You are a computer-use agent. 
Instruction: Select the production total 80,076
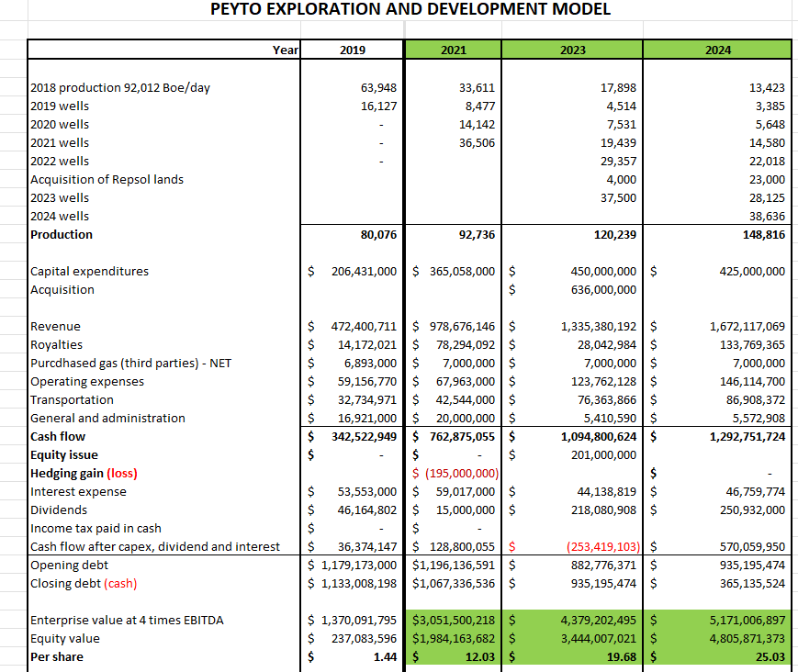[378, 234]
